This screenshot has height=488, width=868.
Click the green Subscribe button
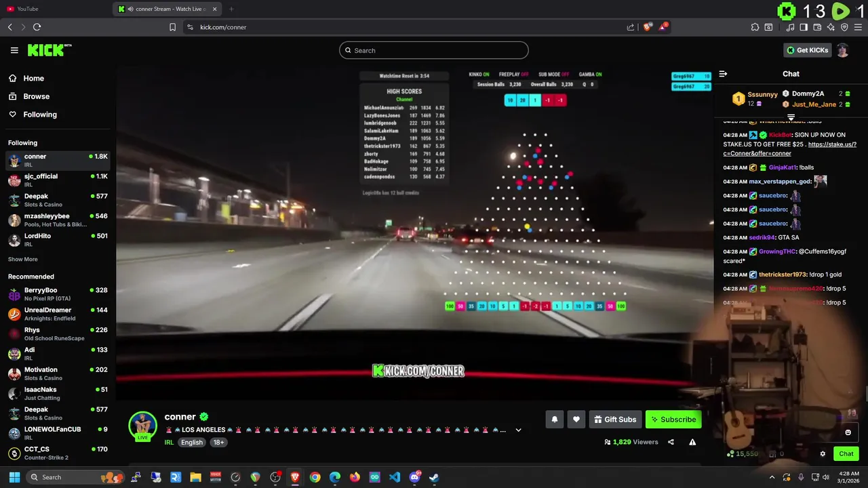point(673,420)
